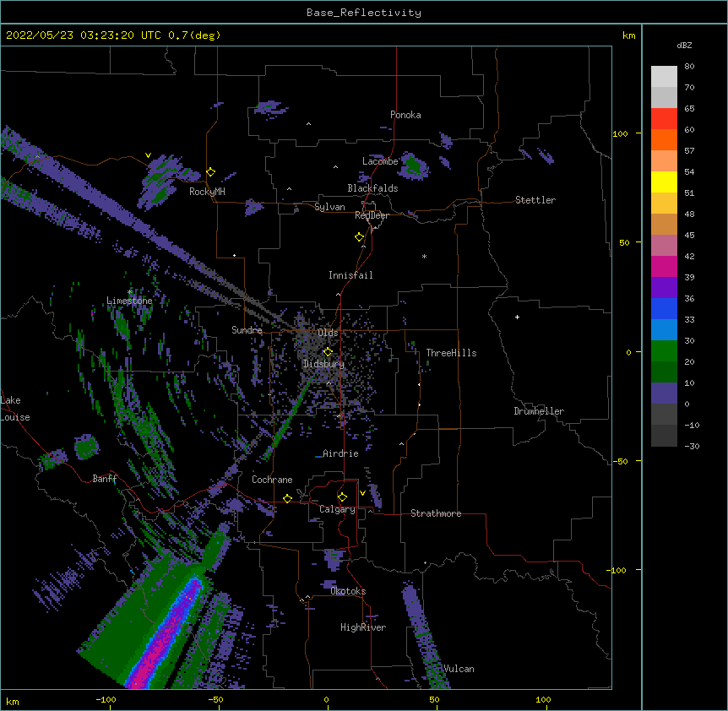This screenshot has height=711, width=728.
Task: Click the Didsbury city label
Action: point(323,364)
